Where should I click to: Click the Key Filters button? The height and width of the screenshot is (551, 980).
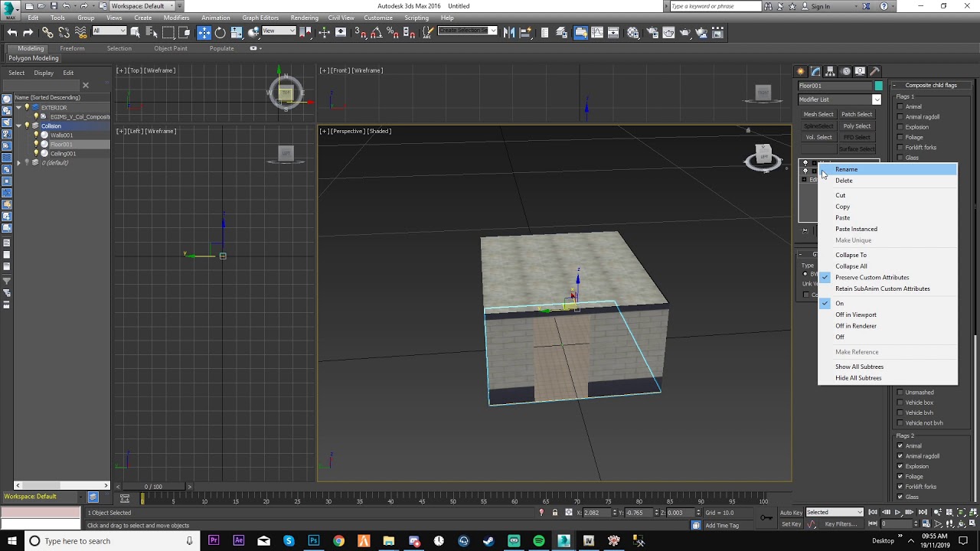(841, 524)
